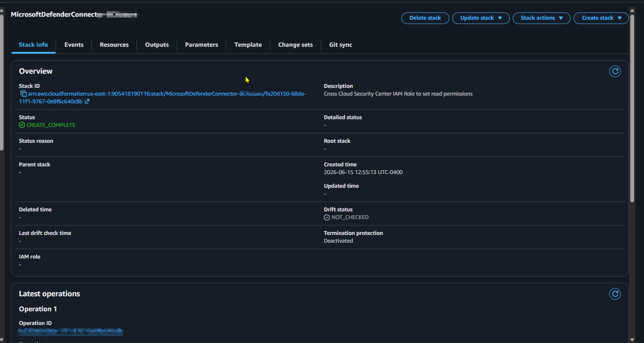Click the NOT_CHECKED drift status icon

pyautogui.click(x=327, y=217)
